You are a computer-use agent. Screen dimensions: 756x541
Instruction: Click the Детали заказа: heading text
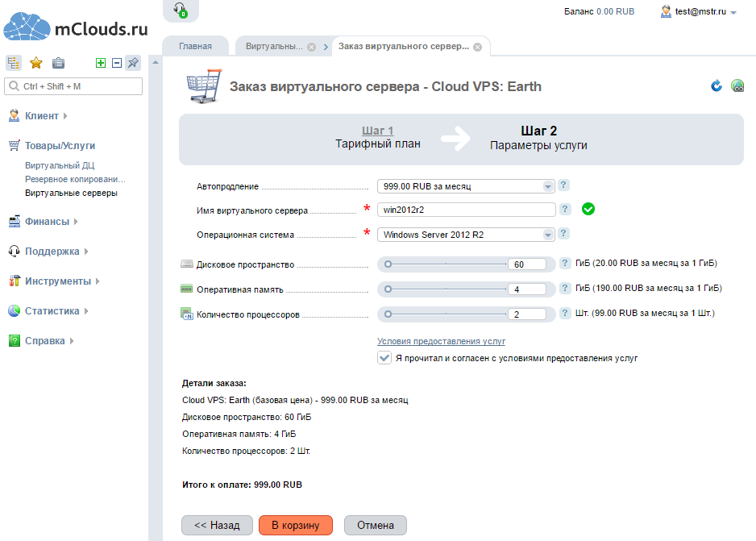click(214, 383)
